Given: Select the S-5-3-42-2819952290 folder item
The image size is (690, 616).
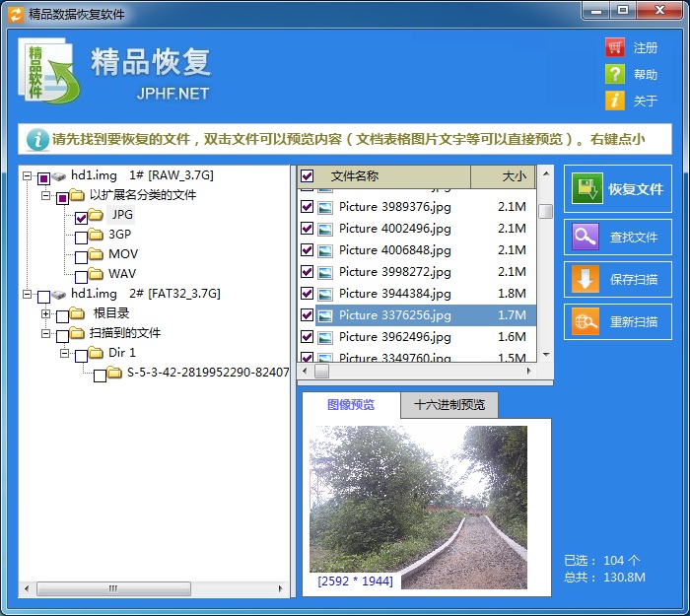Looking at the screenshot, I should 208,373.
